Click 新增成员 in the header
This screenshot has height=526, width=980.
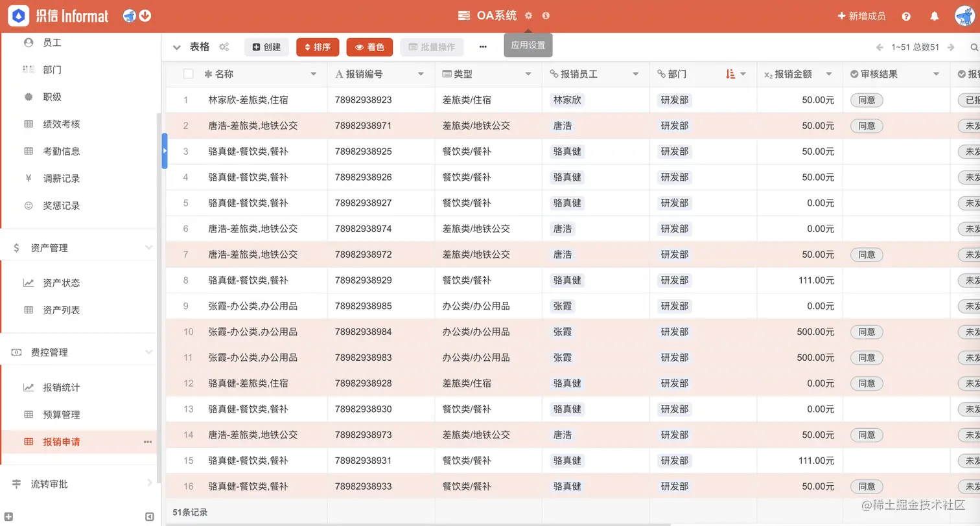(861, 16)
